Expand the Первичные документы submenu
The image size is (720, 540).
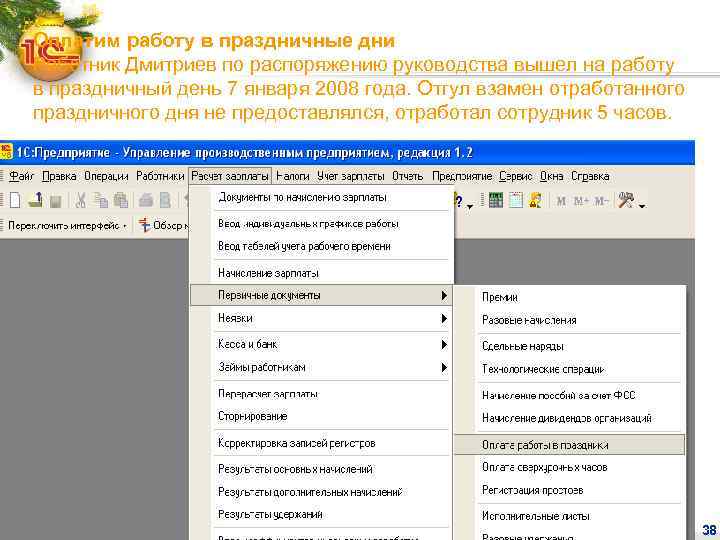320,295
